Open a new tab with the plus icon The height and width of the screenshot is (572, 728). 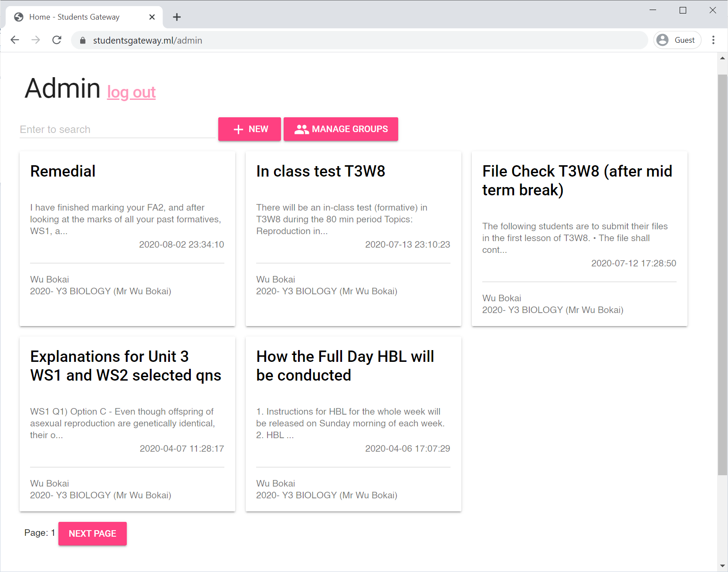176,17
